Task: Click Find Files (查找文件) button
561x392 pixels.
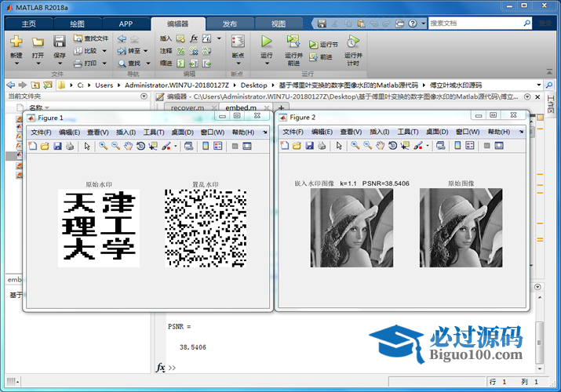Action: 91,38
